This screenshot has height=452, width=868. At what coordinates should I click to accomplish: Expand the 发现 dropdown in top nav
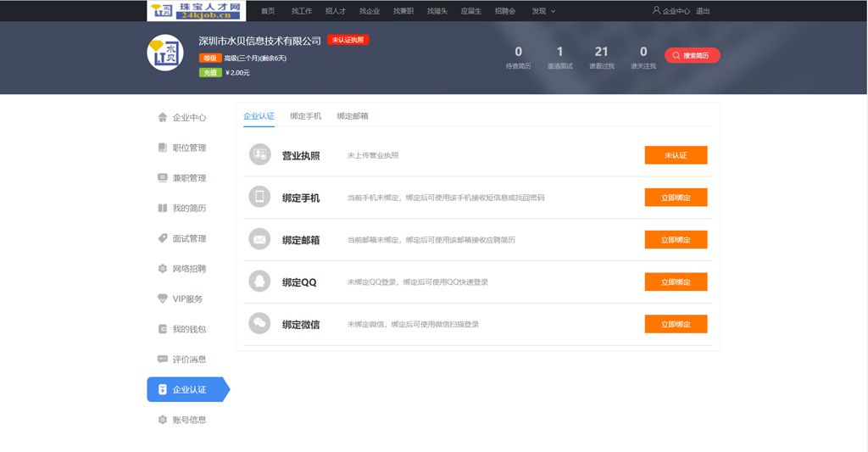[x=543, y=11]
